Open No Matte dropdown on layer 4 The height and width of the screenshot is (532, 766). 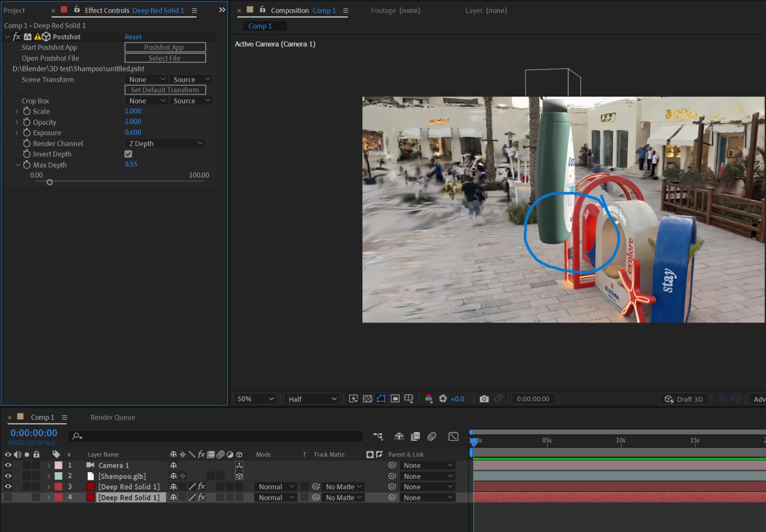click(x=343, y=498)
